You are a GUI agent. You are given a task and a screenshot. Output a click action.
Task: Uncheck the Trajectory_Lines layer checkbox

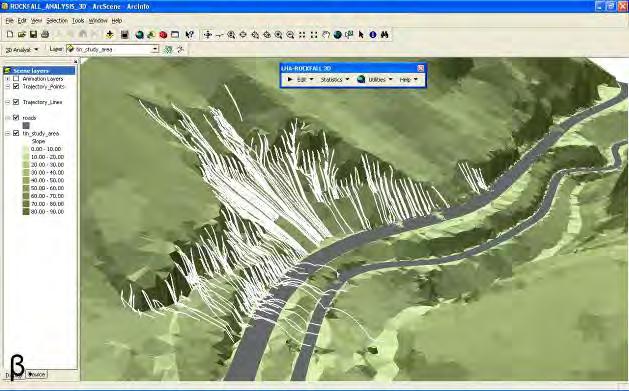click(x=16, y=102)
